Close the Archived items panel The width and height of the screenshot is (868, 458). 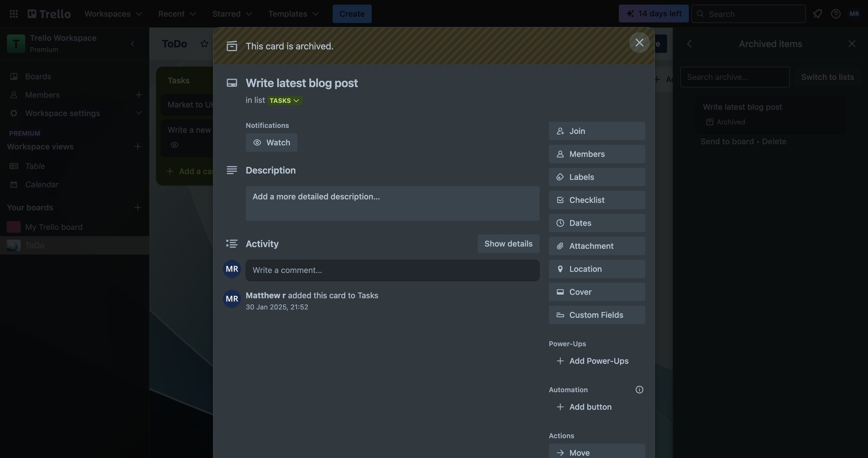pyautogui.click(x=851, y=43)
